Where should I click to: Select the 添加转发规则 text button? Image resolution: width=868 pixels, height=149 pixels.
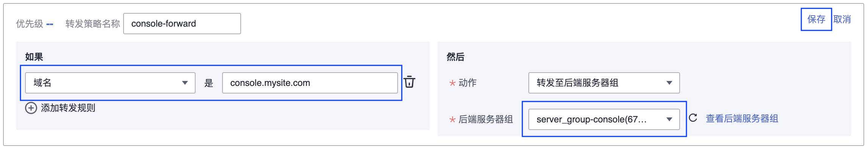tap(68, 108)
